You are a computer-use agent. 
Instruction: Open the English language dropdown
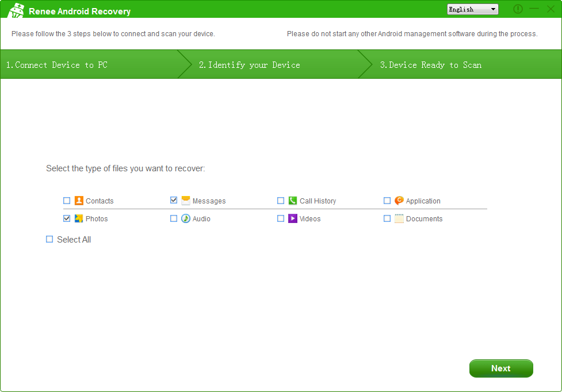point(472,9)
